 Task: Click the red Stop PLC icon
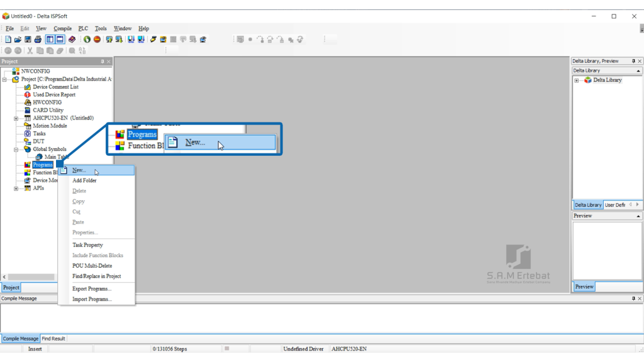coord(97,40)
